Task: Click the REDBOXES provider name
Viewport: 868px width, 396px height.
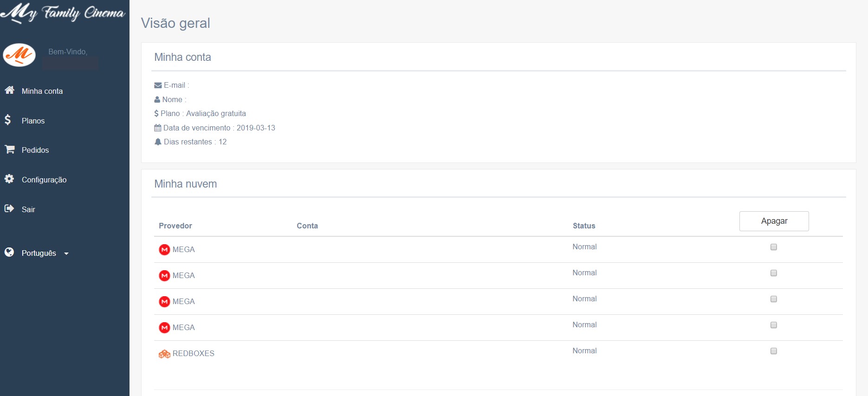Action: coord(194,354)
